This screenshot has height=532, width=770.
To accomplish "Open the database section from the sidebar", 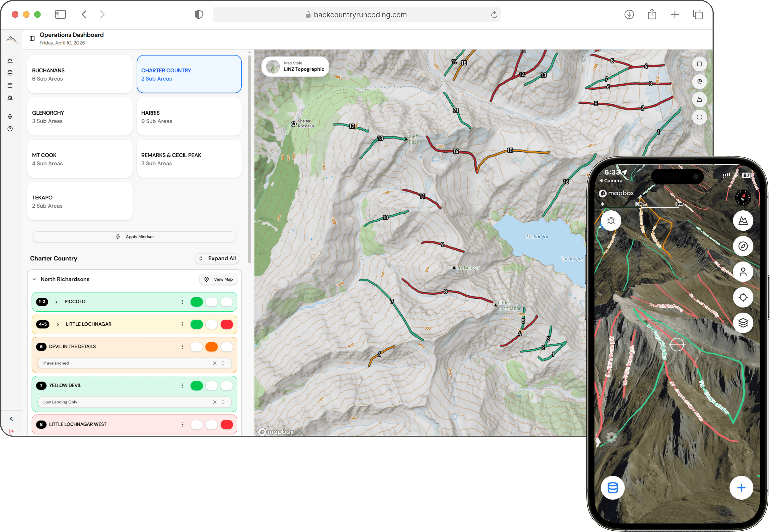I will click(x=10, y=73).
